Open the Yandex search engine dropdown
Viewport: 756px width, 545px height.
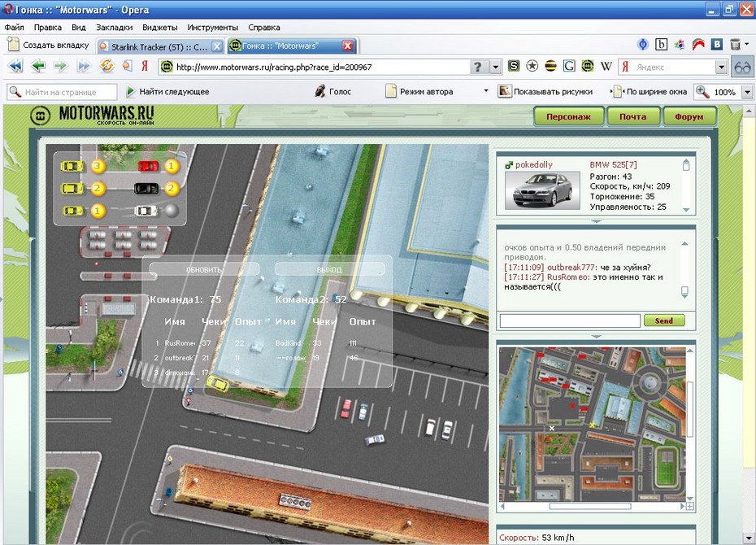tap(721, 67)
